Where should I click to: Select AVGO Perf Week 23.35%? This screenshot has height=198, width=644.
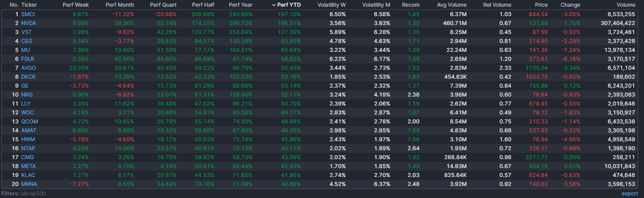coord(79,68)
